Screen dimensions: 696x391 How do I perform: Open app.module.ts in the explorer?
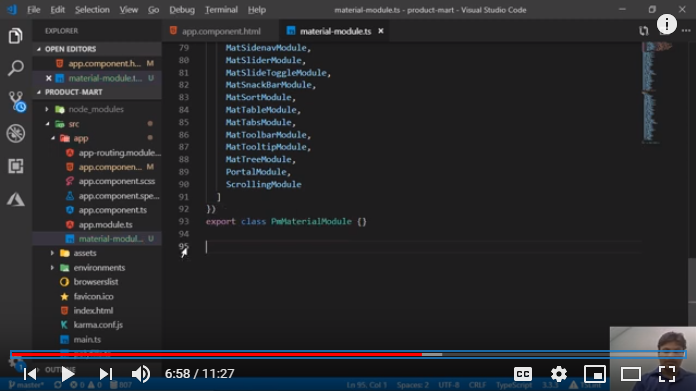click(x=106, y=225)
